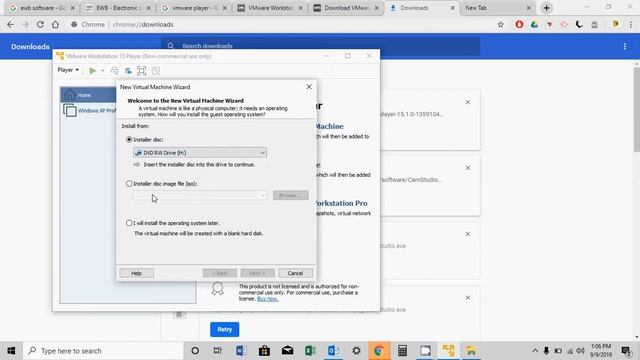Open the ISO image path combo box
This screenshot has width=640, height=360.
click(x=200, y=195)
